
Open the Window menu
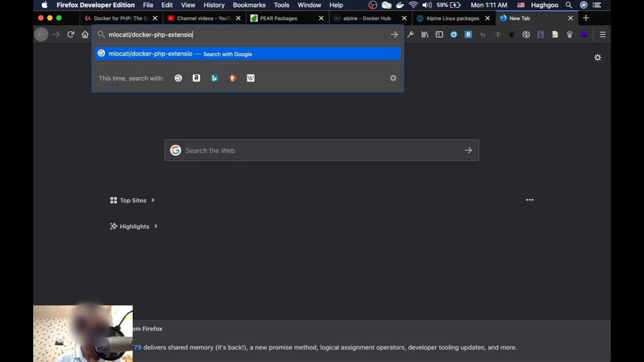click(x=309, y=5)
